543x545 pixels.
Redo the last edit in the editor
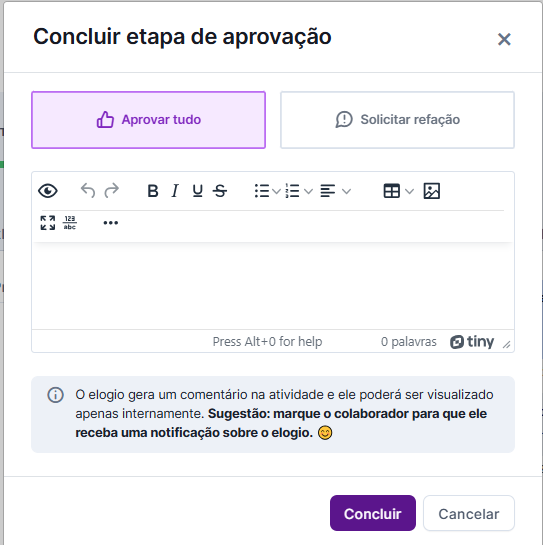[x=112, y=191]
